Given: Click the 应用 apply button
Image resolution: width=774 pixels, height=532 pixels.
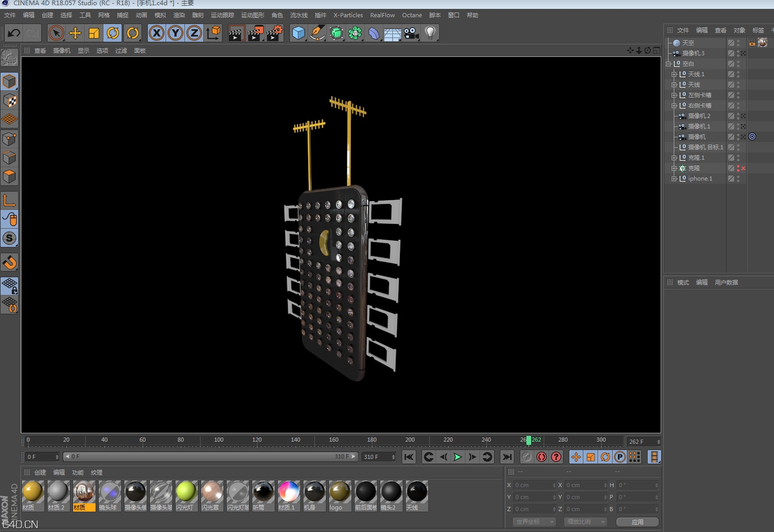Looking at the screenshot, I should point(637,522).
